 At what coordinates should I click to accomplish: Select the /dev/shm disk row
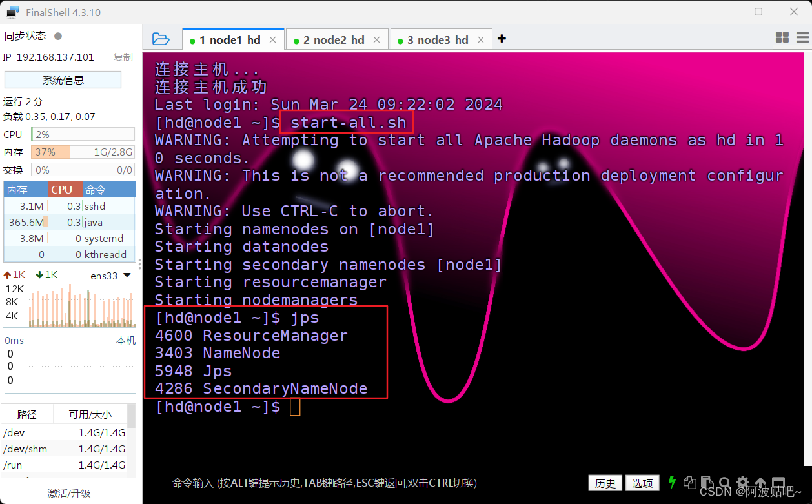(65, 449)
